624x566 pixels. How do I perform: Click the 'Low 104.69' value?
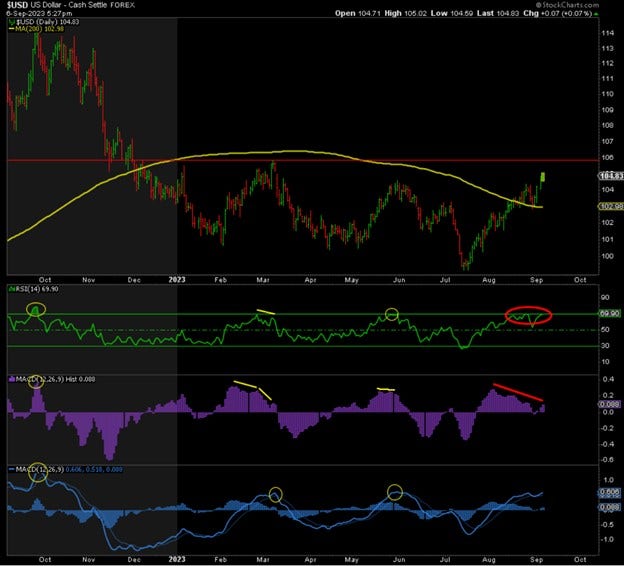click(x=452, y=13)
